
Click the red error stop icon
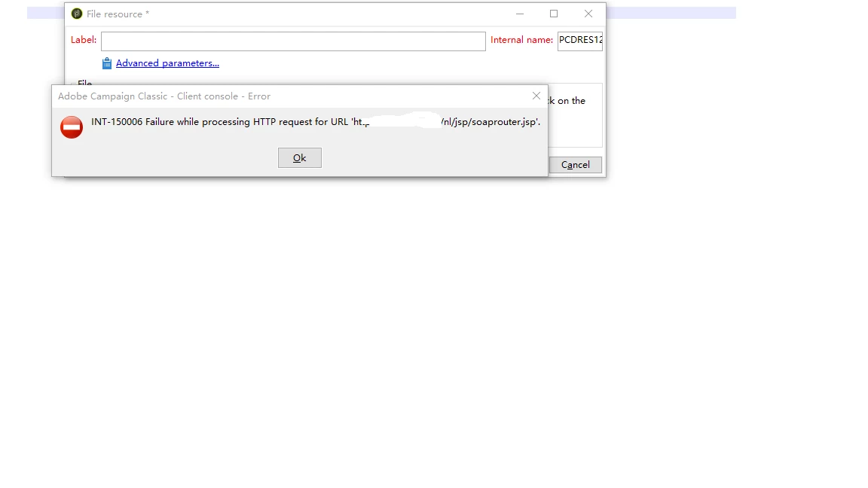(x=72, y=127)
